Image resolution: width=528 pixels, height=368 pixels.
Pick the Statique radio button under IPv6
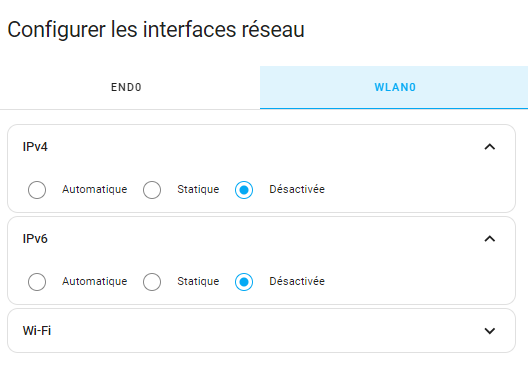[152, 282]
